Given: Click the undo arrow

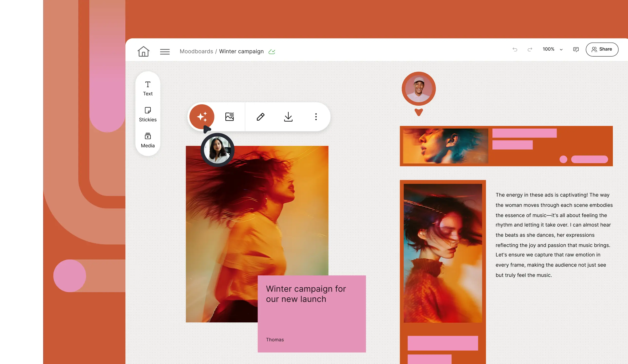Looking at the screenshot, I should click(x=515, y=49).
